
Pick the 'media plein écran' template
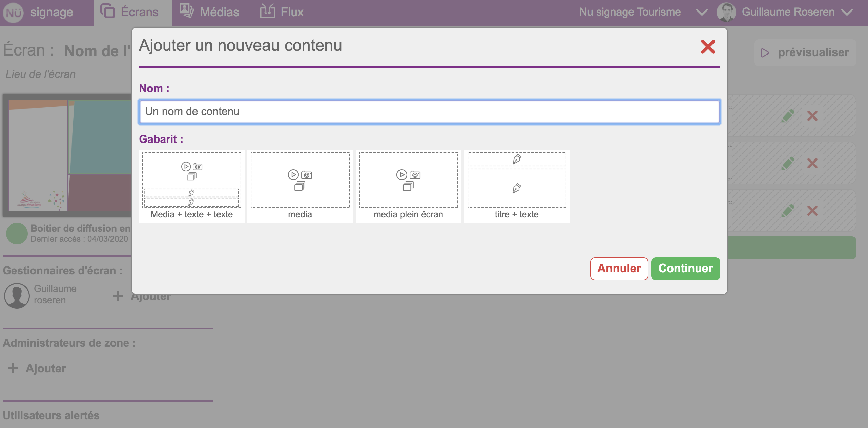[x=408, y=186]
